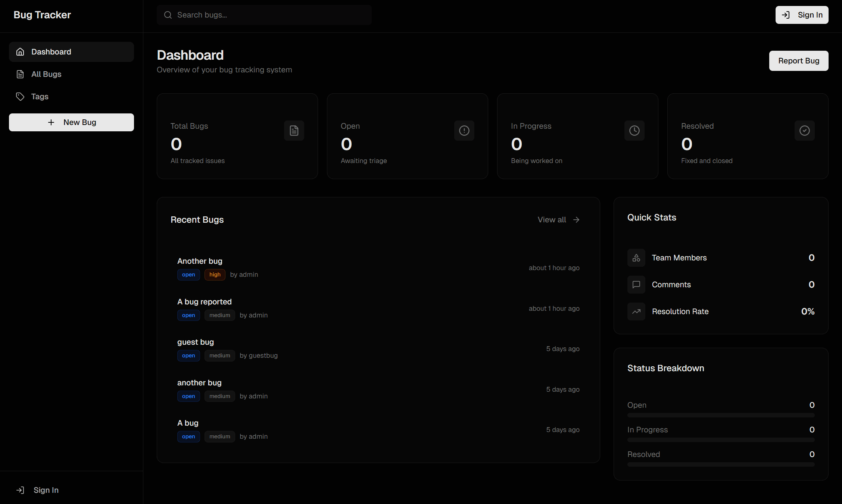Click the alert icon on the Open card

click(464, 130)
